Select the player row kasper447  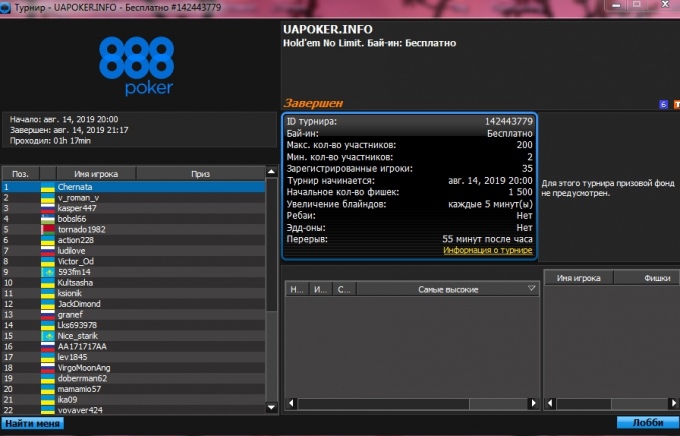click(x=134, y=208)
